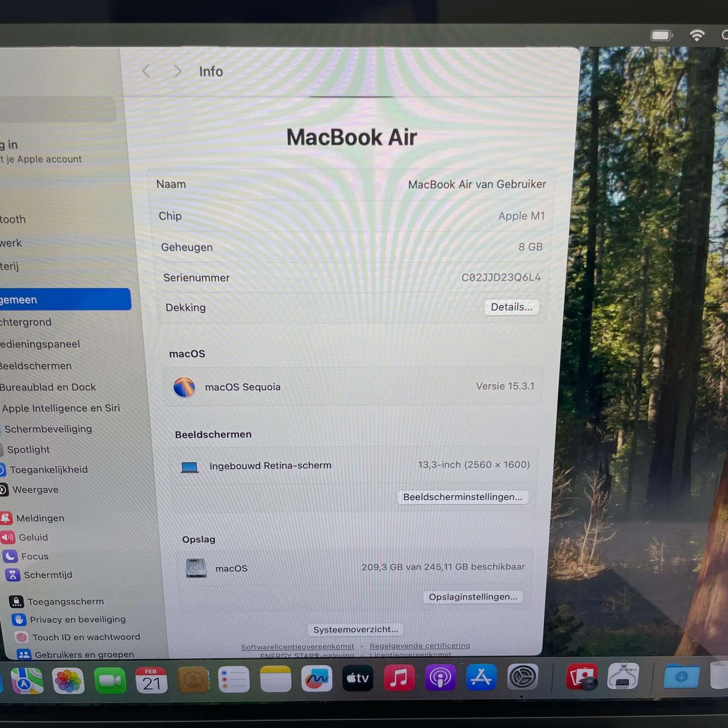Open Apple Intelligence en Siri settings

click(x=60, y=408)
